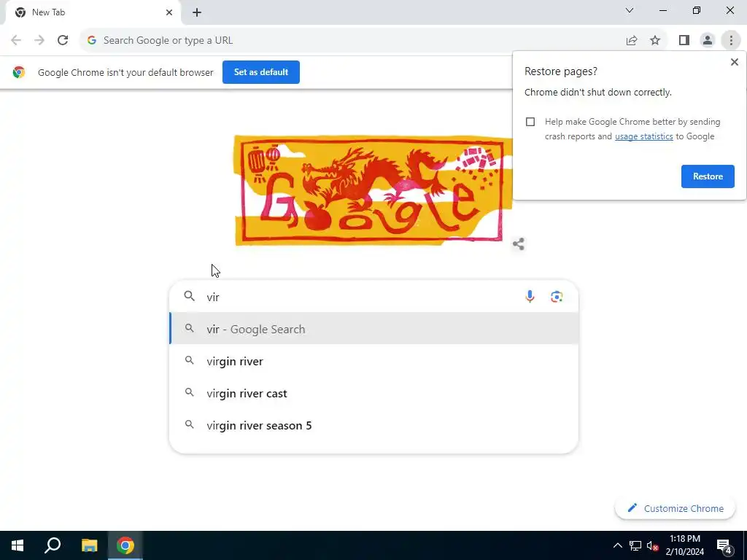Close the New Tab tab
The image size is (747, 560).
tap(169, 12)
